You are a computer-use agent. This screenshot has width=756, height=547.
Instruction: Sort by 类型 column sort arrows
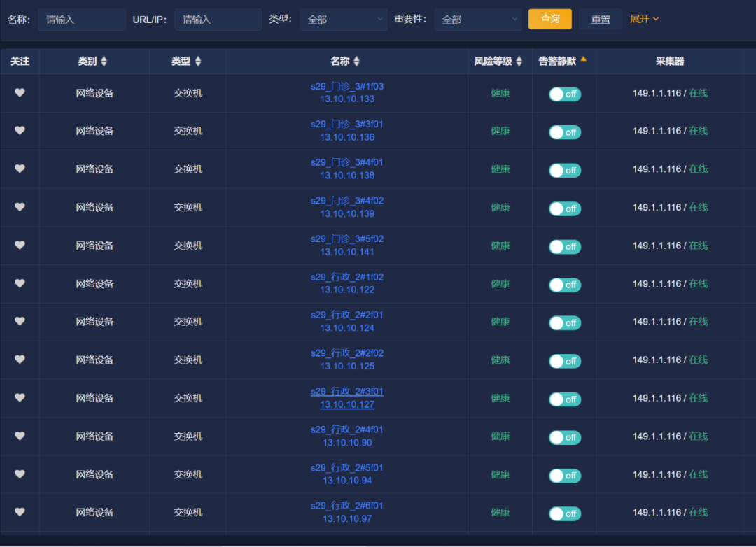(198, 62)
